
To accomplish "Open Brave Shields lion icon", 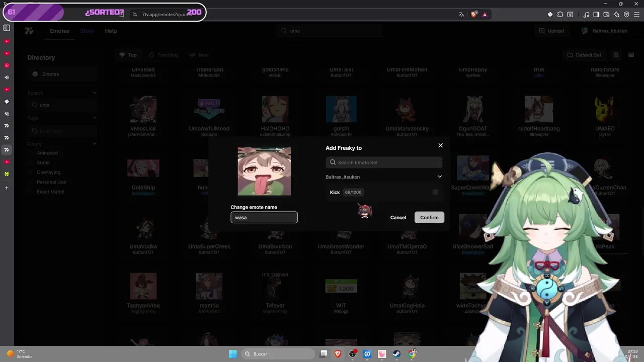I will point(473,15).
